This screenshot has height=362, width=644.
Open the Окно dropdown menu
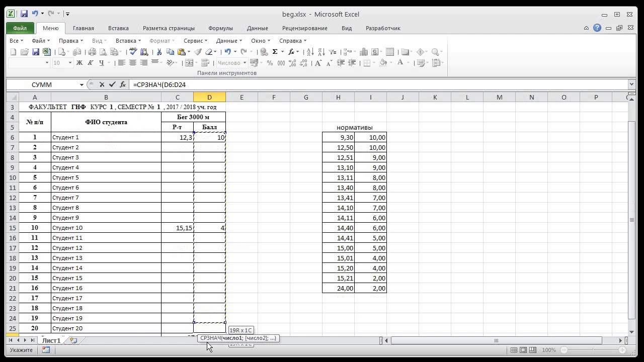(260, 41)
